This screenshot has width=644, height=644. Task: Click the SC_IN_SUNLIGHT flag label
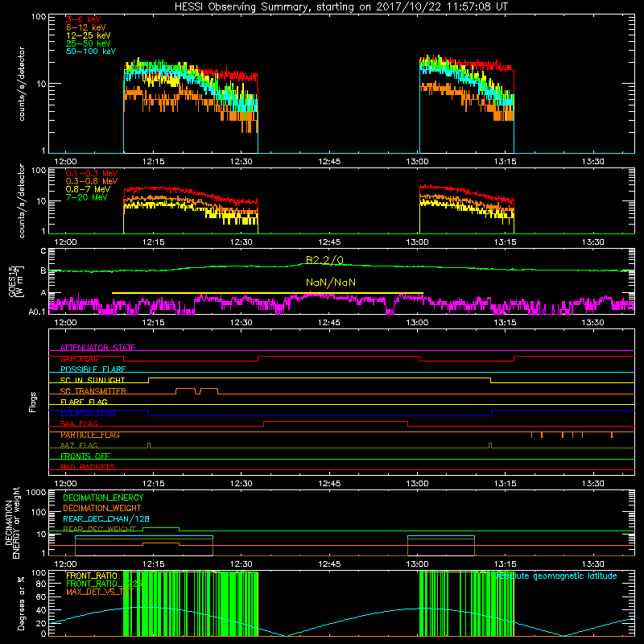pos(93,380)
